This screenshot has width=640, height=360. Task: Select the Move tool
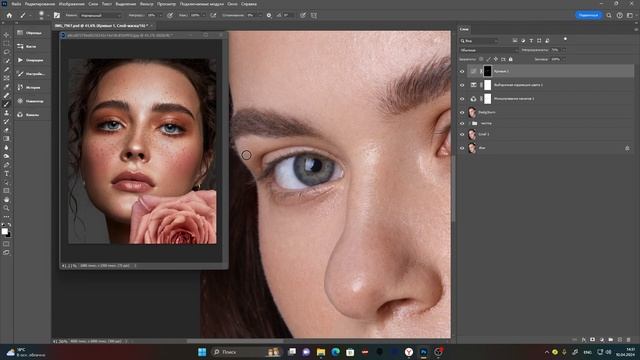6,35
